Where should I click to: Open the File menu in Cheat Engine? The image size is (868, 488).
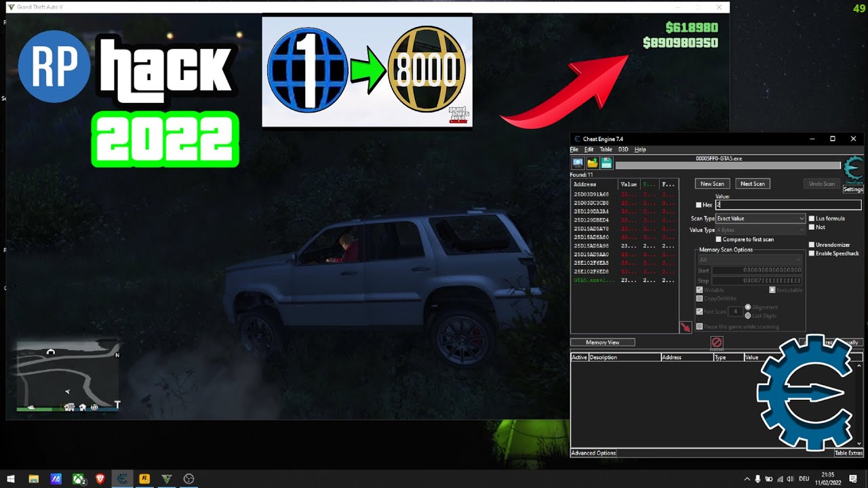tap(574, 149)
